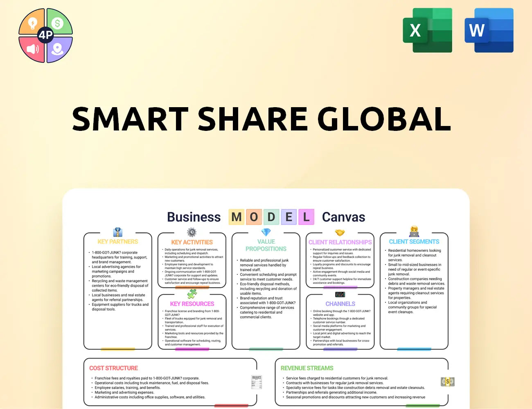Image resolution: width=532 pixels, height=409 pixels.
Task: Click the CLIENT RELATIONSHIPS heading
Action: coord(340,242)
